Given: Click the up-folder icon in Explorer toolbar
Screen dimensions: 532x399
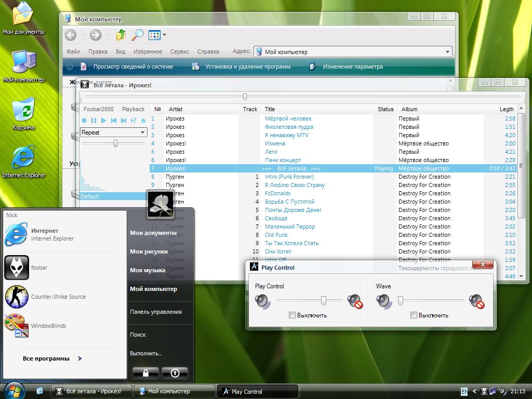Looking at the screenshot, I should pyautogui.click(x=121, y=35).
